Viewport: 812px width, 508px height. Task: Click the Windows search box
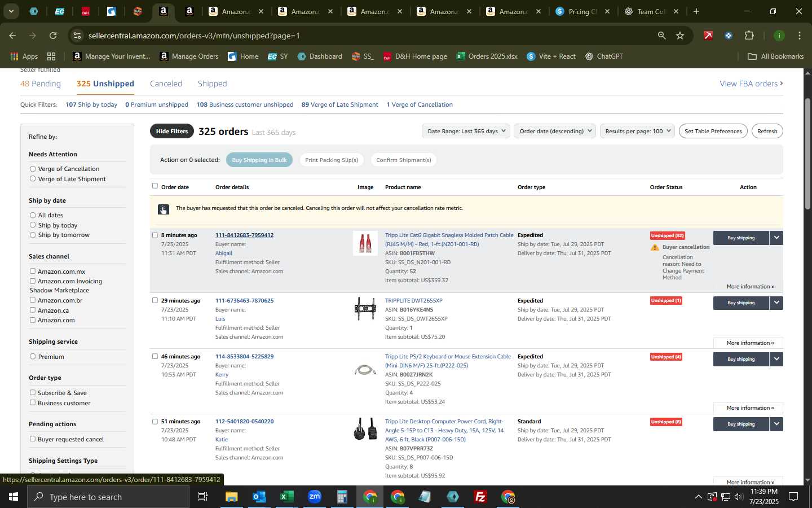(108, 497)
